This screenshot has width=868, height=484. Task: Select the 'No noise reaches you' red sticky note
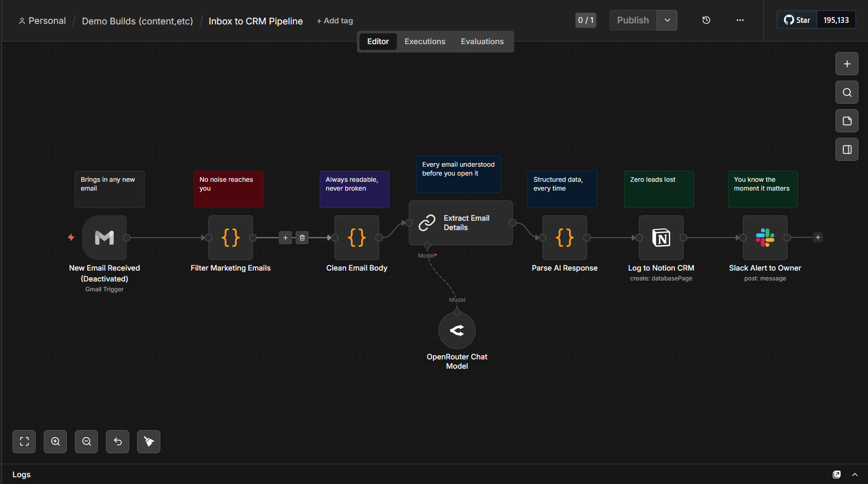[x=228, y=190]
